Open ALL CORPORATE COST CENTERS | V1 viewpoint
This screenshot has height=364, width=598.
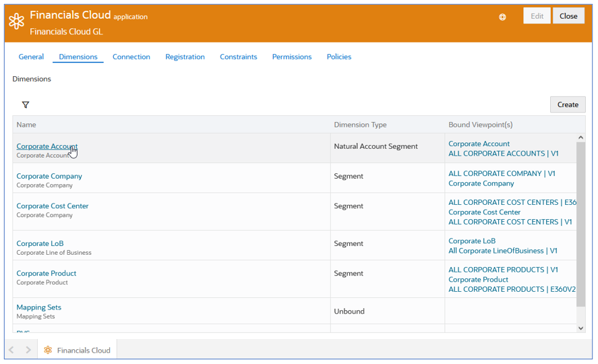(x=510, y=222)
